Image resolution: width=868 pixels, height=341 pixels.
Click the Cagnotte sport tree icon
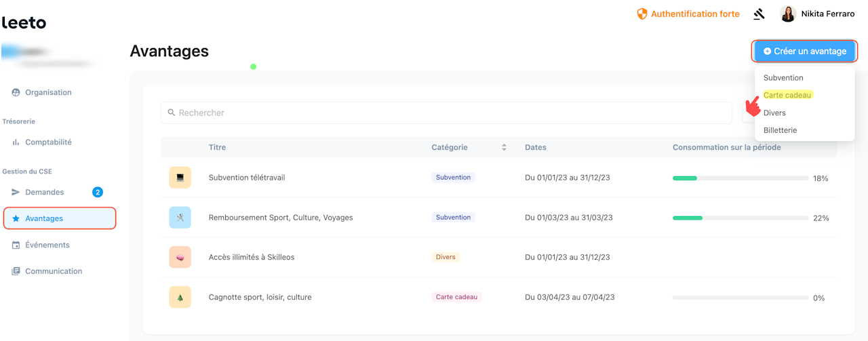tap(180, 297)
